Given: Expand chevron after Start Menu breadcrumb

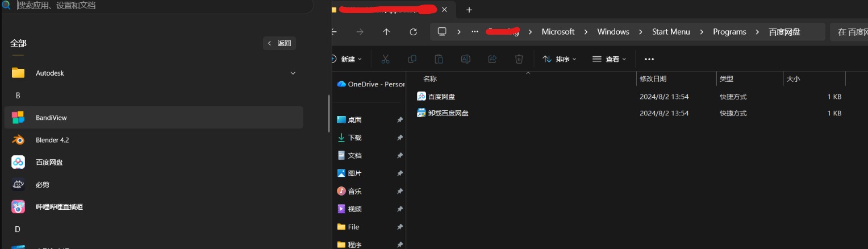Looking at the screenshot, I should click(702, 32).
